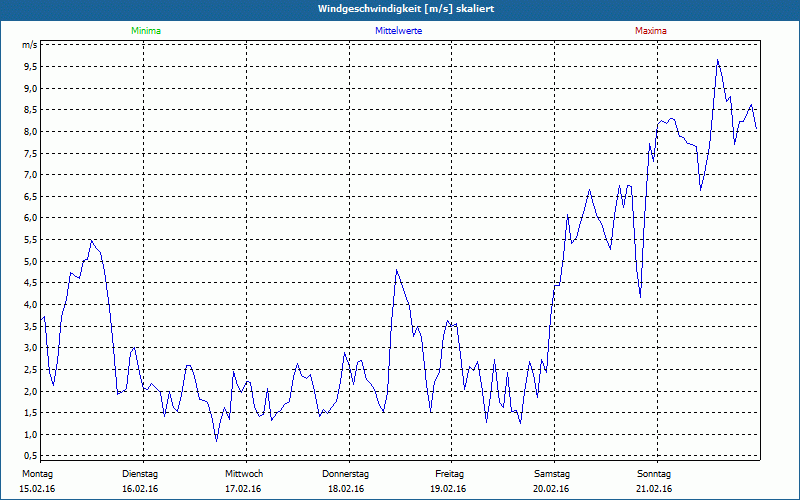Image resolution: width=800 pixels, height=500 pixels.
Task: Click the Windgeschwindigkeit chart title
Action: coord(406,9)
